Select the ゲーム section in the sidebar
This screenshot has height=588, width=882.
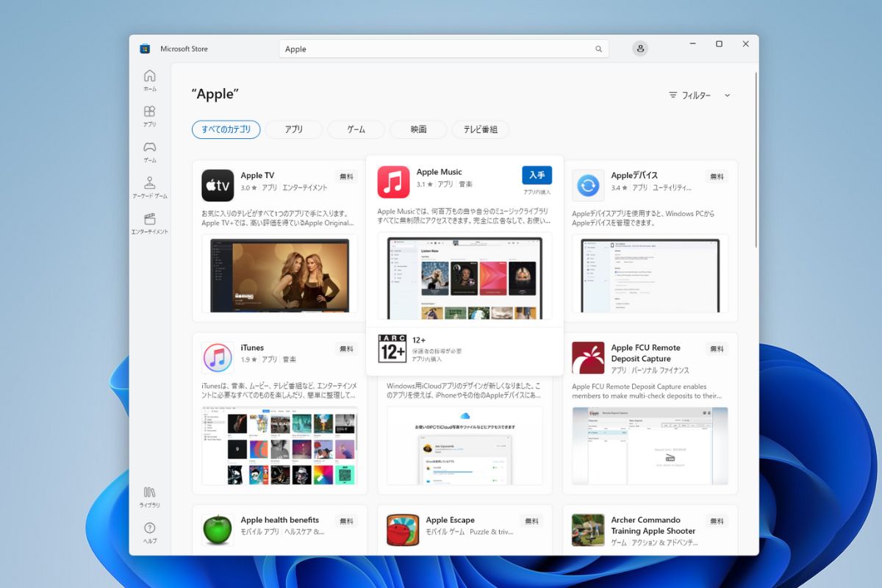click(x=149, y=152)
